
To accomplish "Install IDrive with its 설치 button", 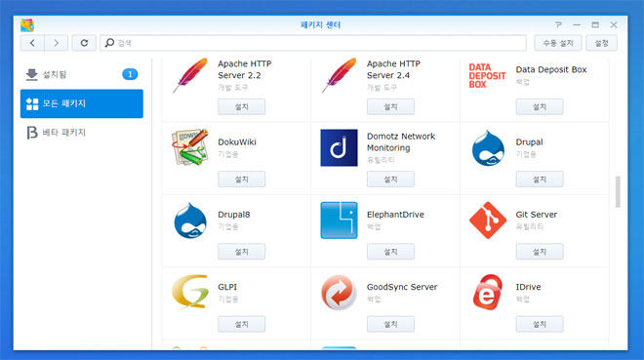I will [x=540, y=324].
